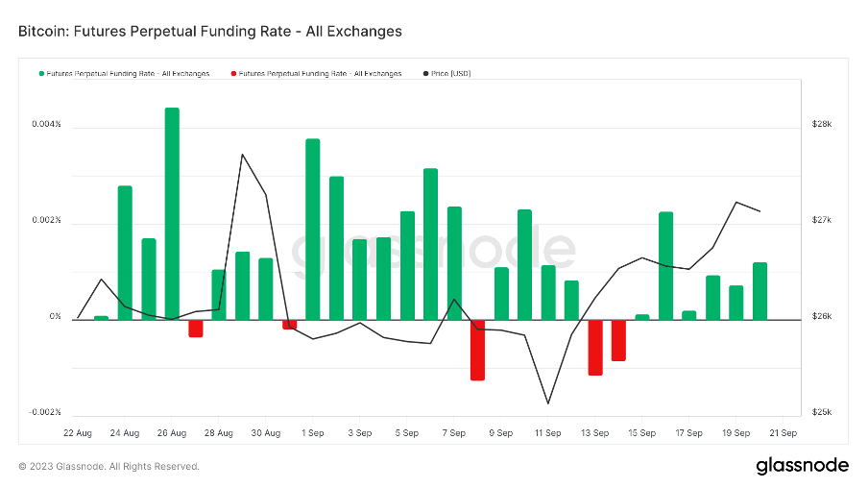Click the green legend dot icon
The height and width of the screenshot is (488, 868).
pos(42,73)
